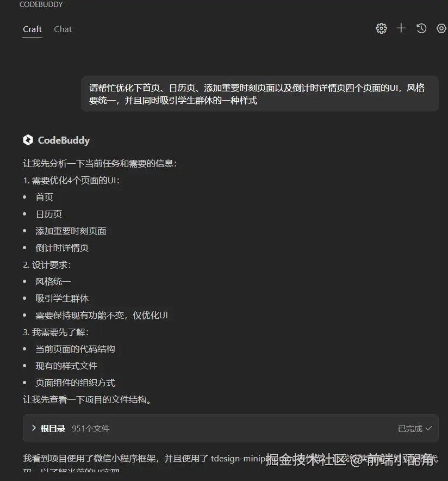448x481 pixels.
Task: Click the bullet 页面组件的组织方式
Action: pyautogui.click(x=75, y=383)
